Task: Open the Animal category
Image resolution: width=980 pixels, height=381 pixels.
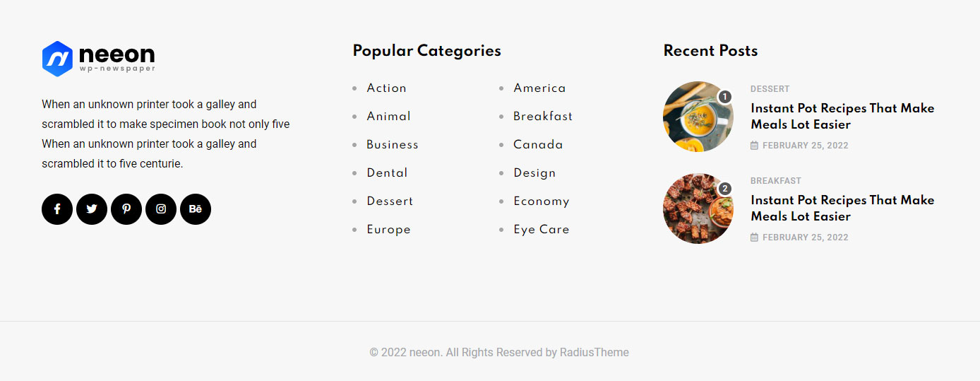Action: click(x=388, y=117)
